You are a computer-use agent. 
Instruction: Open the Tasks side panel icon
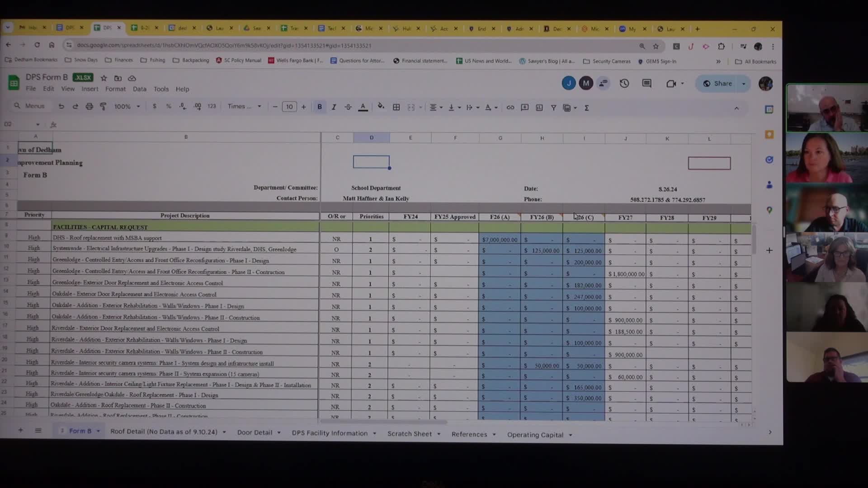(x=769, y=160)
